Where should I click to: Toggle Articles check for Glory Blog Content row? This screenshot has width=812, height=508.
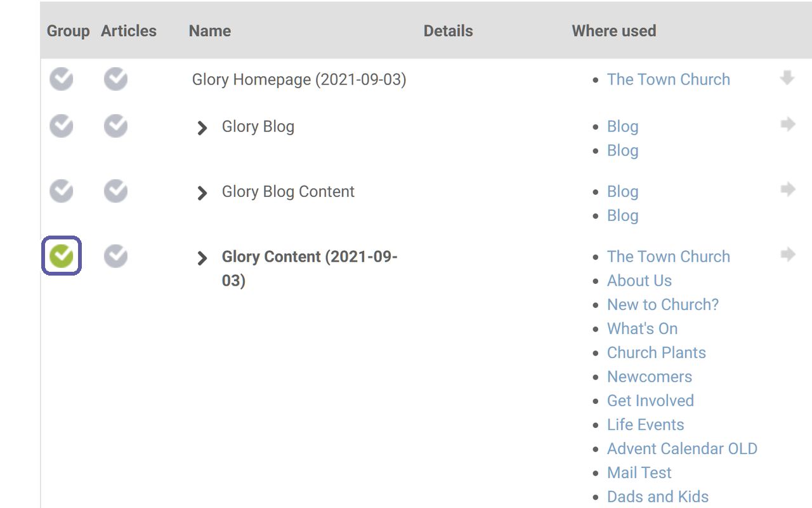(x=115, y=191)
